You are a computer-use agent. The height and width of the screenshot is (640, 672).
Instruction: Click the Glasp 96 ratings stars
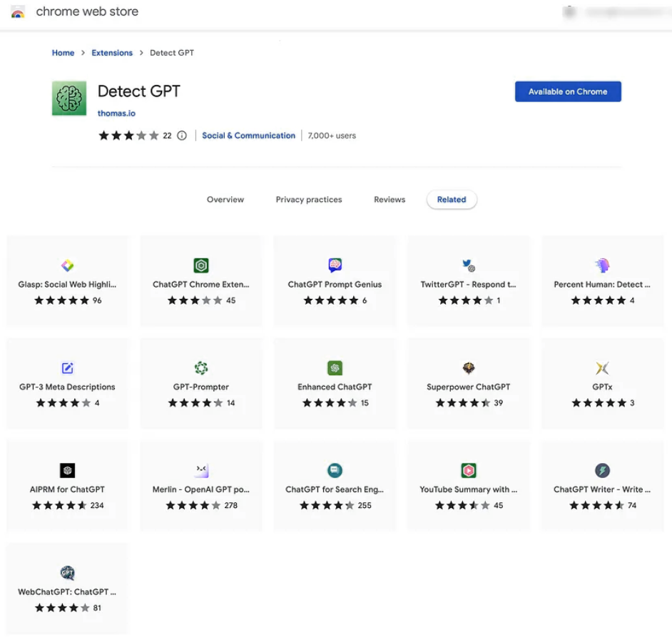click(62, 300)
